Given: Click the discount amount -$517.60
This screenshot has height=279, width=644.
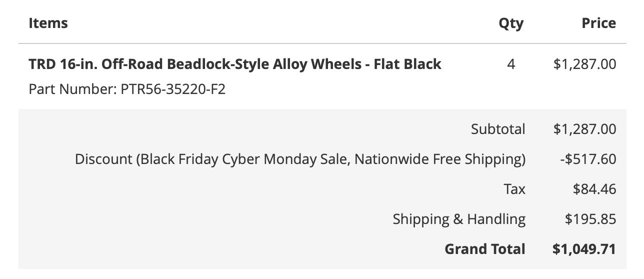Looking at the screenshot, I should point(588,159).
